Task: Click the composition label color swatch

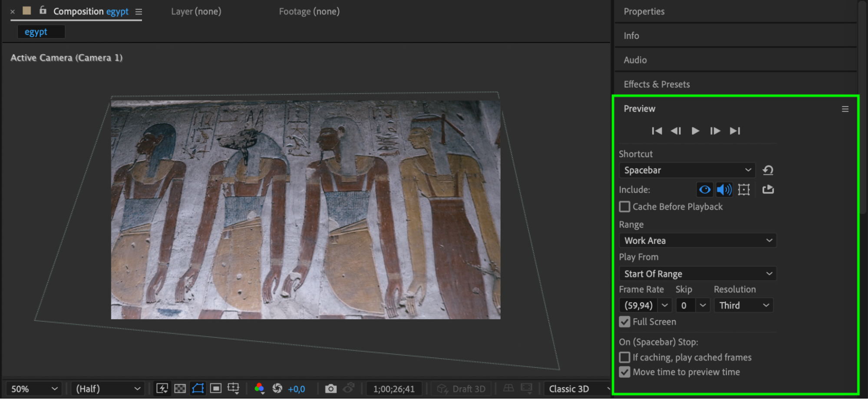Action: point(27,10)
